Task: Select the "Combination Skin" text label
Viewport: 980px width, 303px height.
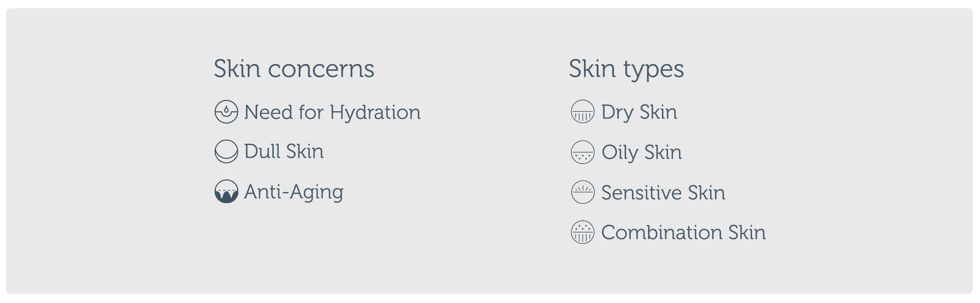Action: (683, 232)
